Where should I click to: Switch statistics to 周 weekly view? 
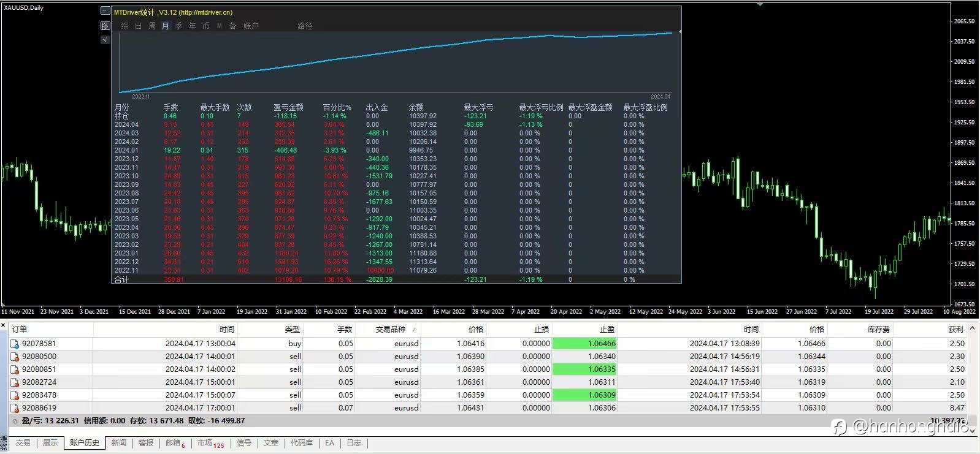[151, 26]
